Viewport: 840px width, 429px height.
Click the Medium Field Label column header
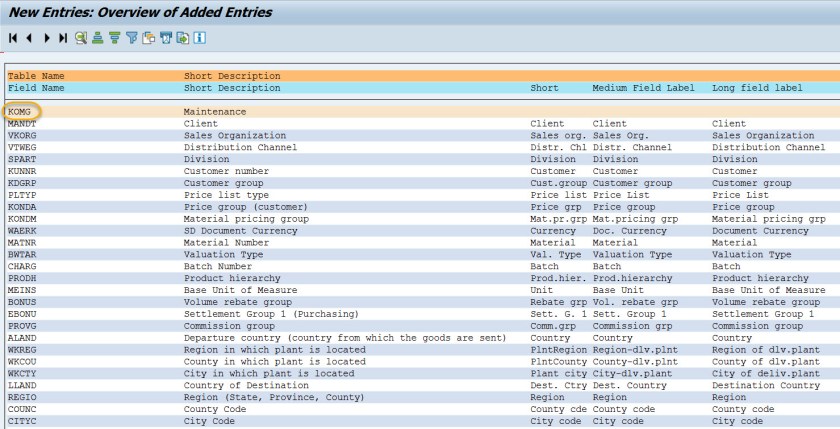click(643, 88)
